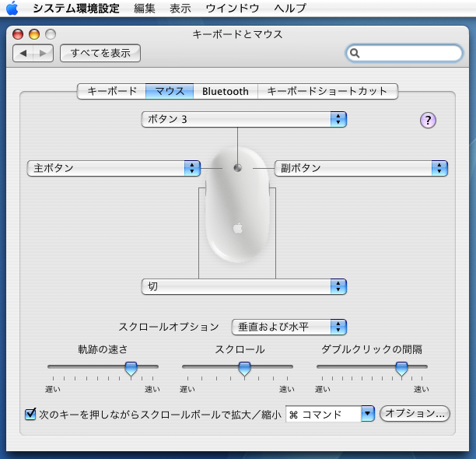The image size is (476, 459).
Task: Minimize the window with the yellow button
Action: tap(34, 34)
